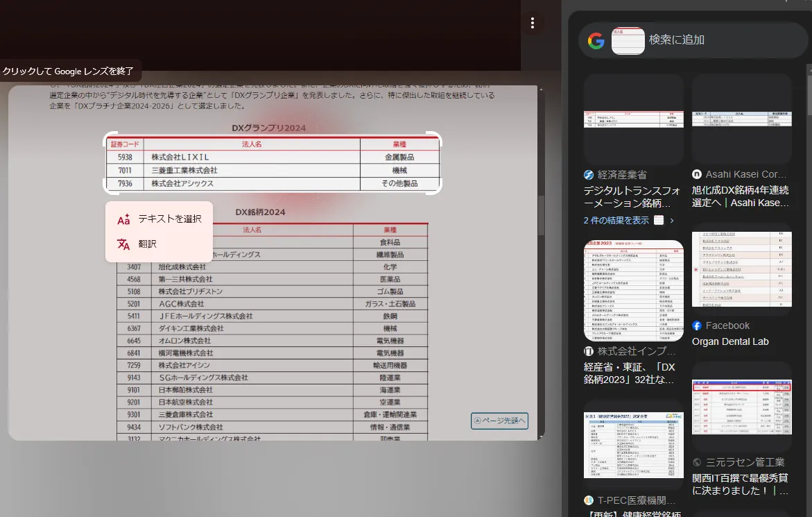The image size is (812, 517).
Task: Open the 三元ラセン管工業 result thumbnail
Action: (x=741, y=407)
